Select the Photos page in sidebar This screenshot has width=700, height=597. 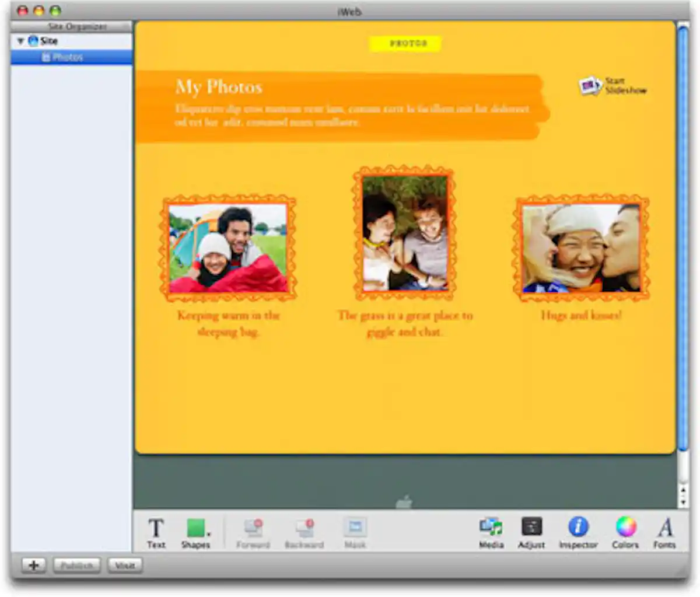point(67,57)
